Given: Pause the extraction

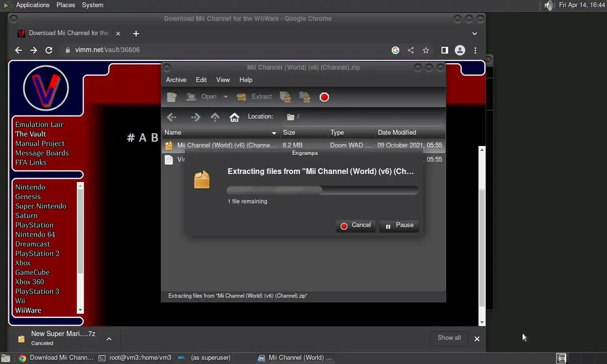Looking at the screenshot, I should coord(399,225).
